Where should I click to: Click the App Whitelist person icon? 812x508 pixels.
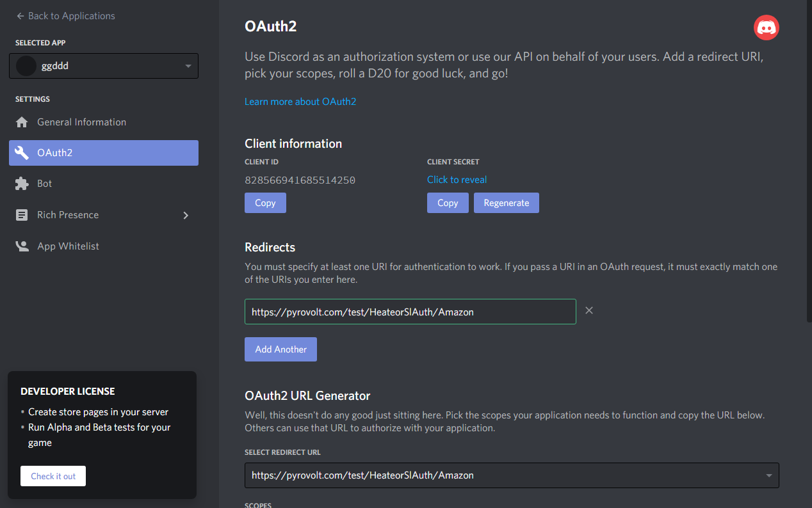[22, 246]
